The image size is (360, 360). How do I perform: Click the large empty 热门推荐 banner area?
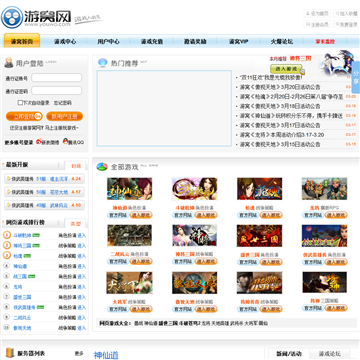pyautogui.click(x=164, y=108)
